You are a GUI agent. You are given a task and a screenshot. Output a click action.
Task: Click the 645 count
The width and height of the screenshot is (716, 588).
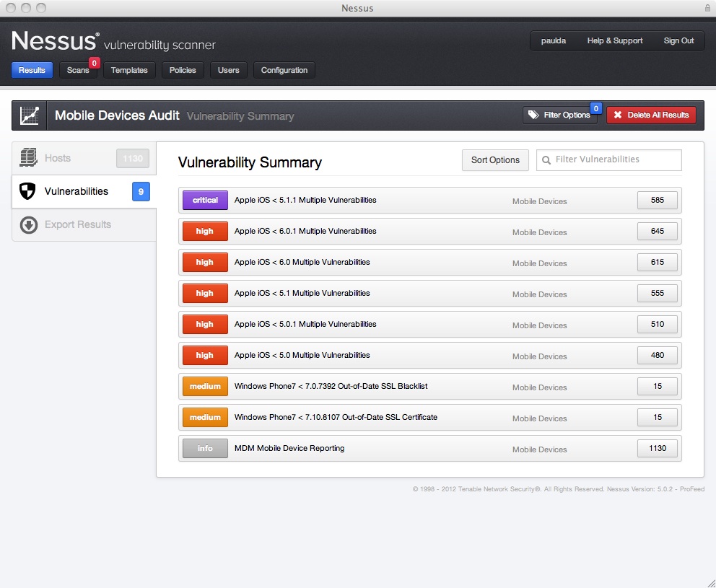tap(657, 231)
